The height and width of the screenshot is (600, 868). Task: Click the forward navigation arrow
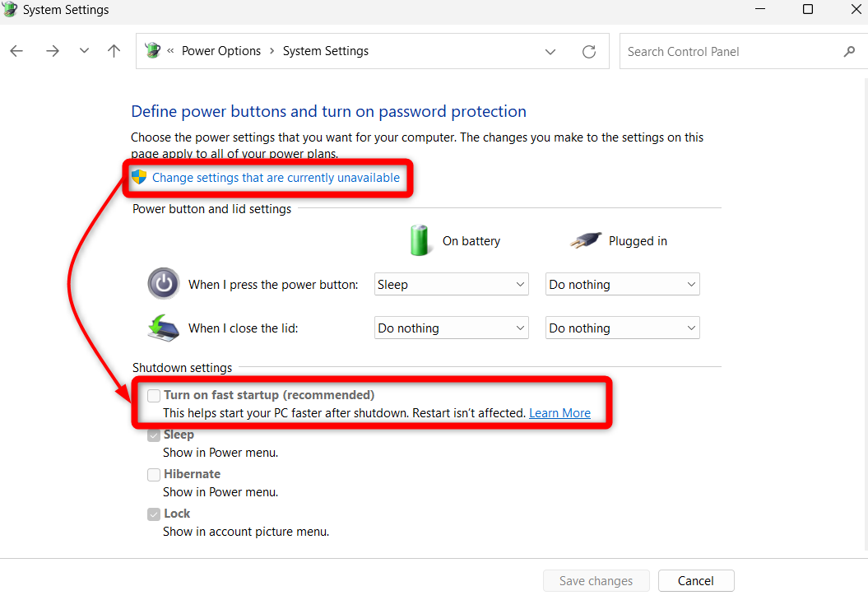[x=52, y=51]
